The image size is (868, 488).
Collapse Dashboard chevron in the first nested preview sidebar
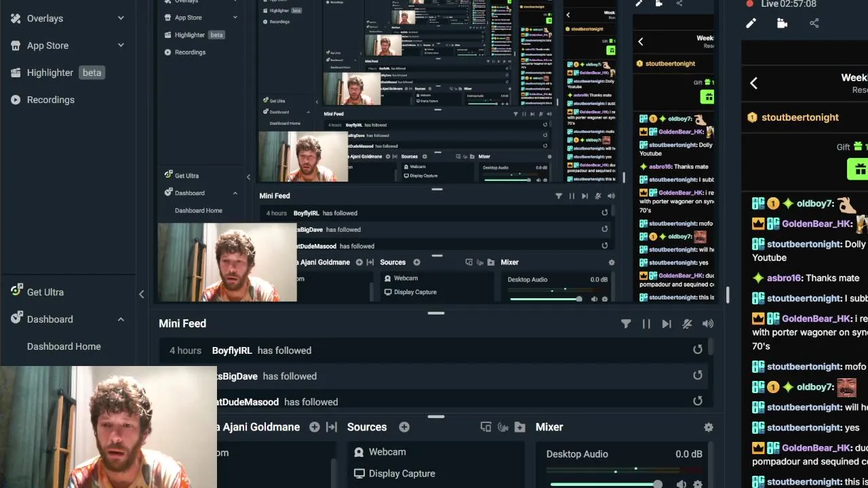pos(235,193)
